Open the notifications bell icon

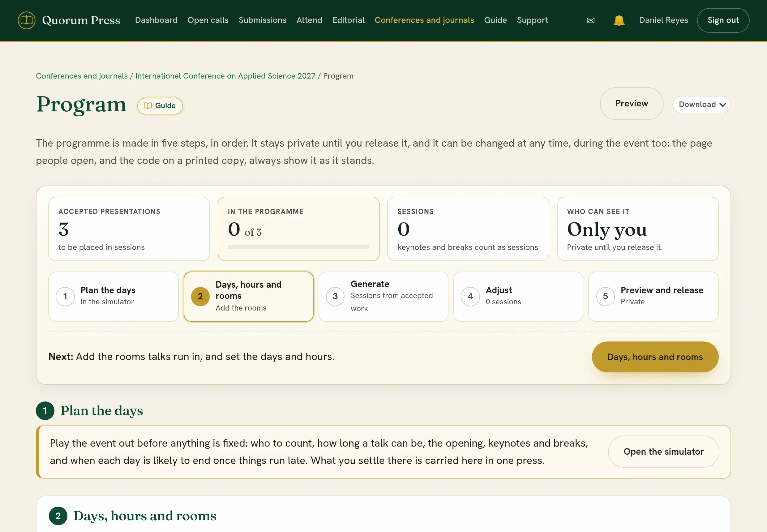coord(619,20)
